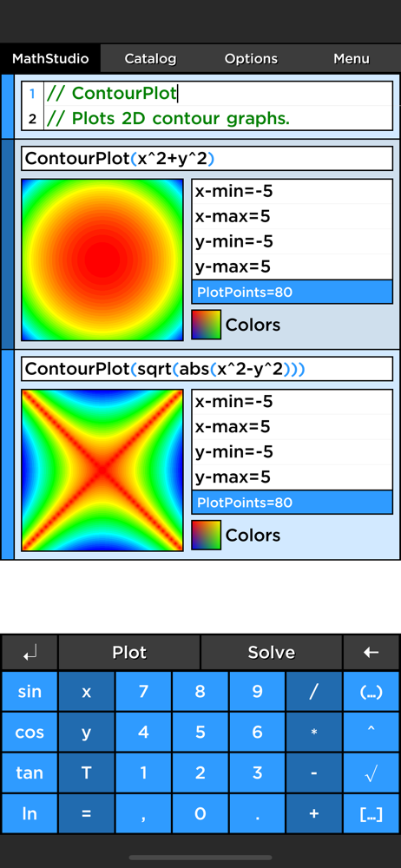
Task: Open the Options tab
Action: tap(251, 59)
